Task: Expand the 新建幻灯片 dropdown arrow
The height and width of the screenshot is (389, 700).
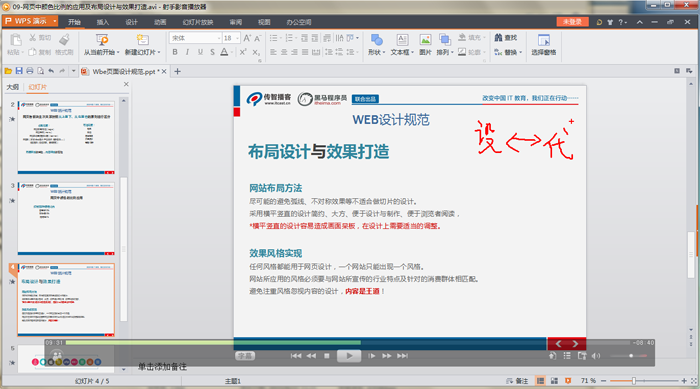Action: pyautogui.click(x=159, y=53)
